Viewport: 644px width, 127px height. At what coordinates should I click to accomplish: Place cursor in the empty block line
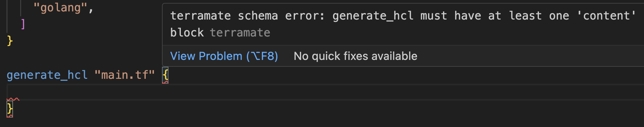pyautogui.click(x=325, y=92)
